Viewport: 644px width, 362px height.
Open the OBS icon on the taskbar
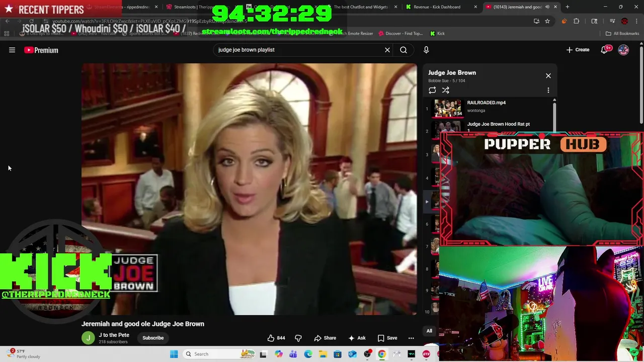367,354
